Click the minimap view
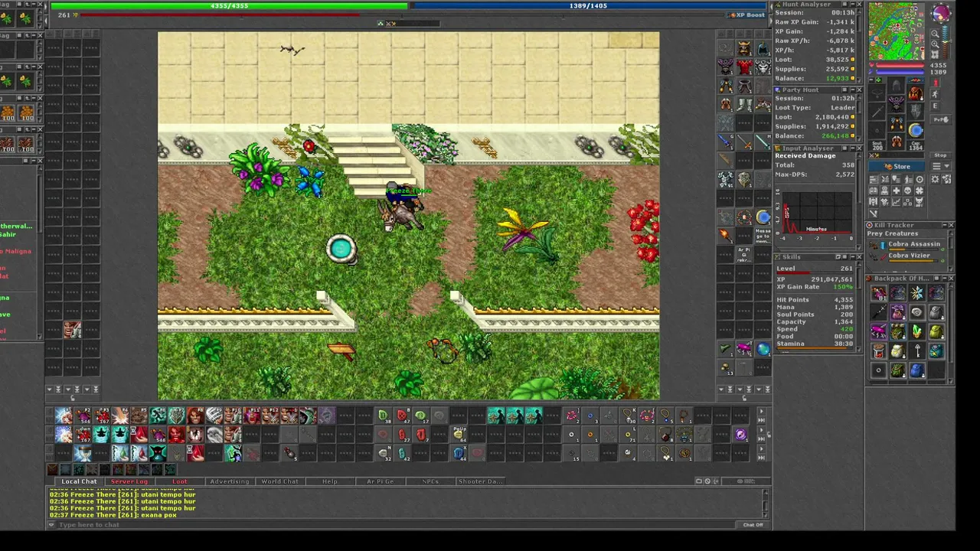Image resolution: width=980 pixels, height=551 pixels. pos(897,31)
